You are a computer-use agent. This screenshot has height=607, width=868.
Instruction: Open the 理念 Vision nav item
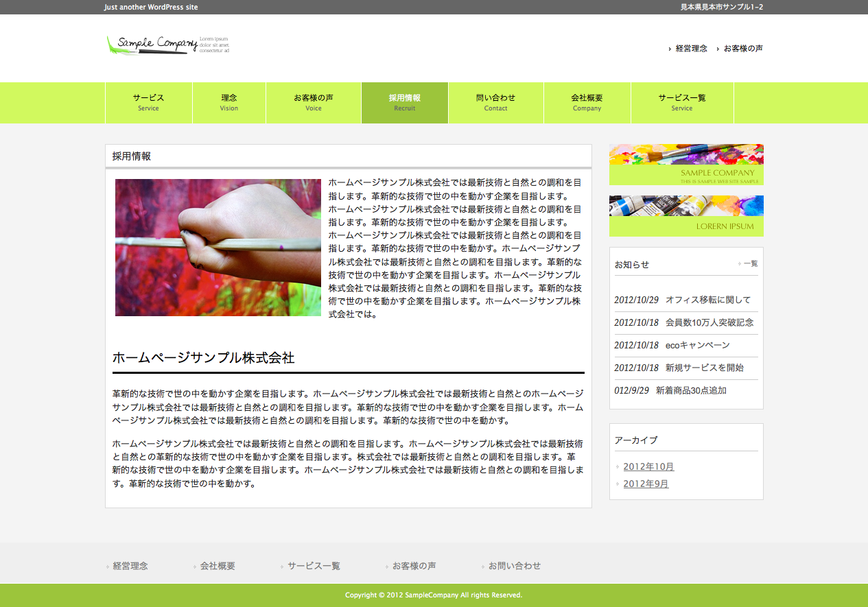click(229, 103)
